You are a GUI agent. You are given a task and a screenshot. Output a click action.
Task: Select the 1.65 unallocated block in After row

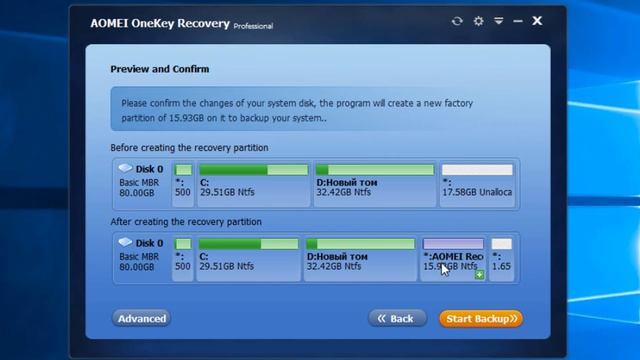[502, 258]
